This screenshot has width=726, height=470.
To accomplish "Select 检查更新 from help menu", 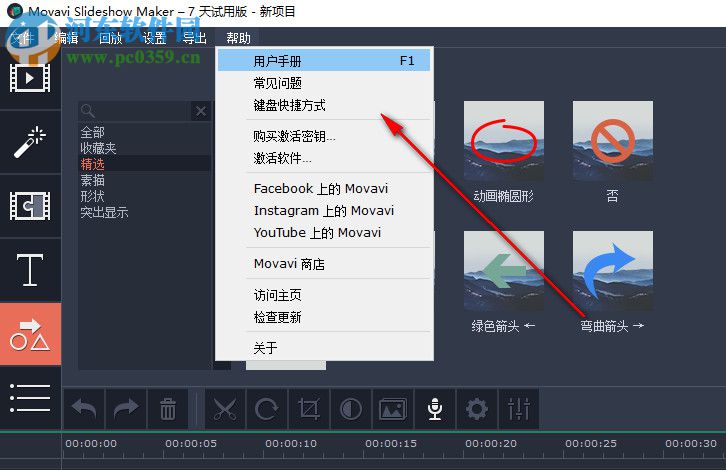I will click(x=324, y=317).
